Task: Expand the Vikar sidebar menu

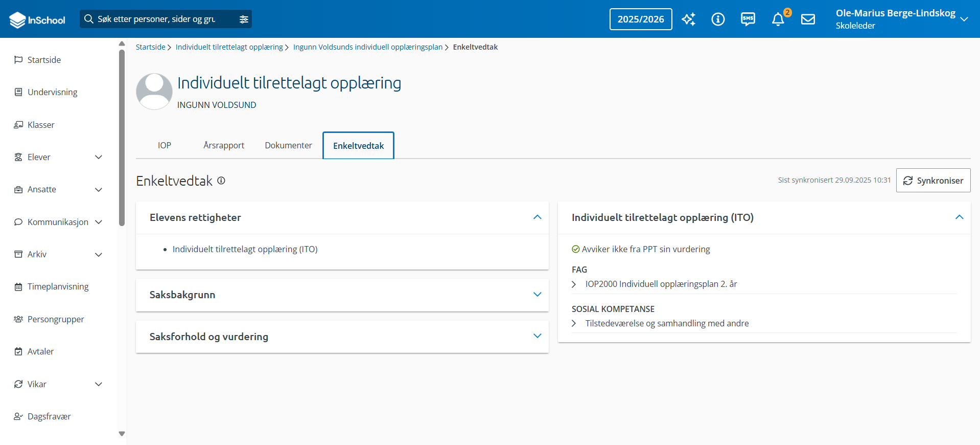Action: 99,384
